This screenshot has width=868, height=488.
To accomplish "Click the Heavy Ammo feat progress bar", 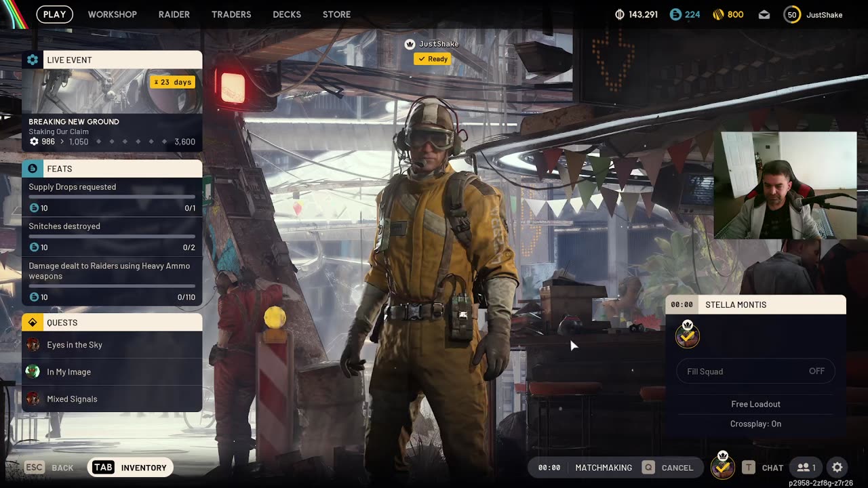I will pos(112,286).
